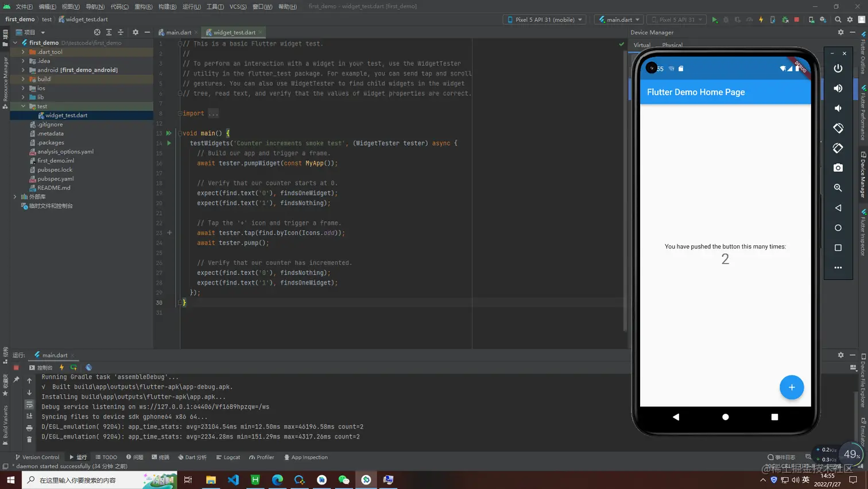Open IDE settings gear in the top toolbar

tap(850, 20)
